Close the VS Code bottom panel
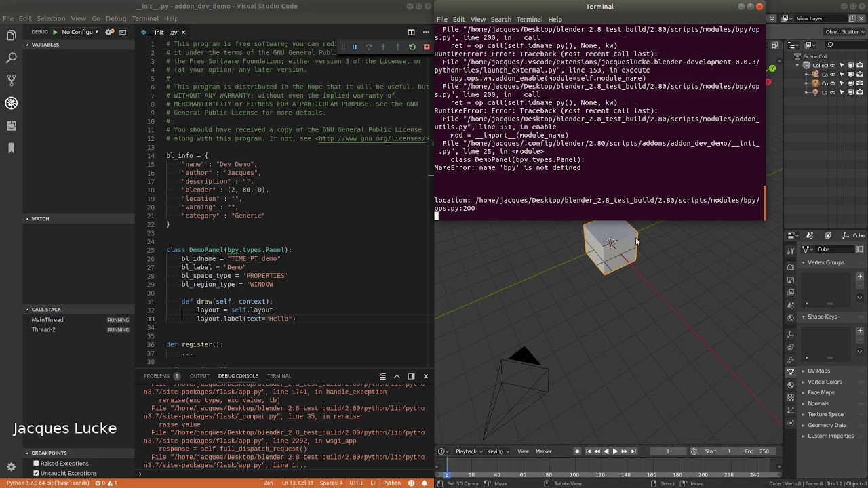This screenshot has height=488, width=868. (x=425, y=376)
